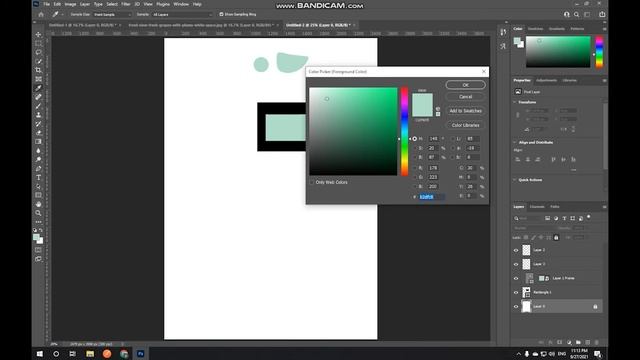
Task: Toggle Show Sampling Ring checkbox
Action: [221, 14]
